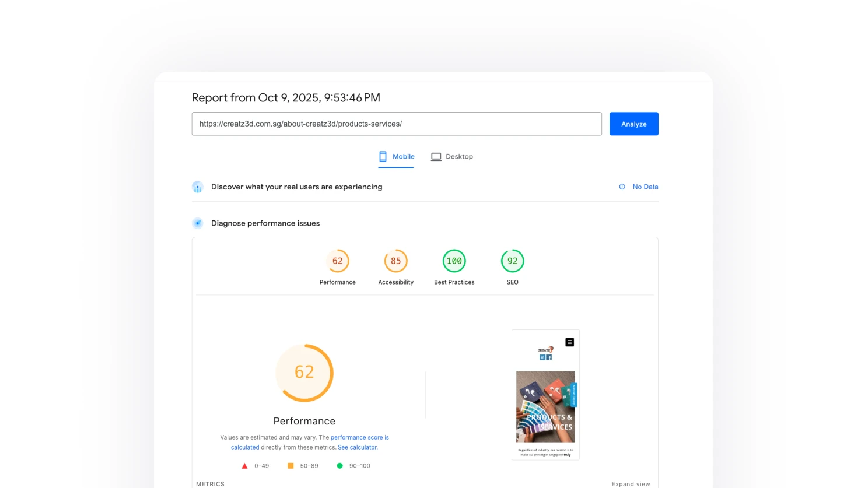The image size is (868, 488).
Task: Click the red triangle 0–49 legend icon
Action: [x=244, y=466]
